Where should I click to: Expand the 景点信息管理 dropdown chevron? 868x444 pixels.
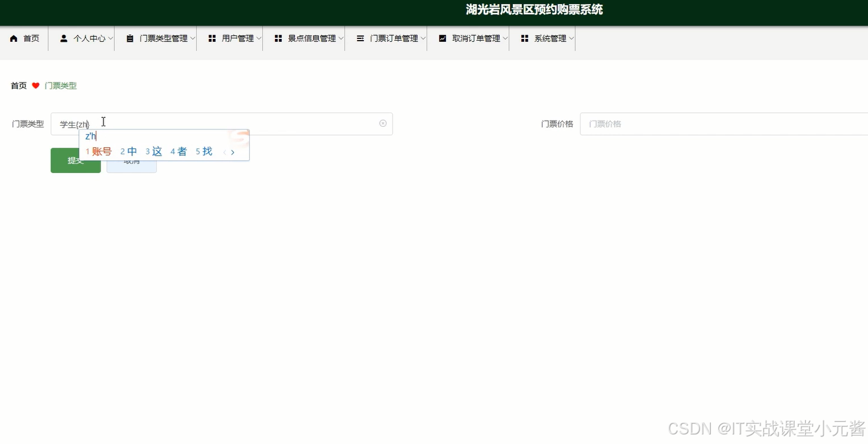(341, 38)
